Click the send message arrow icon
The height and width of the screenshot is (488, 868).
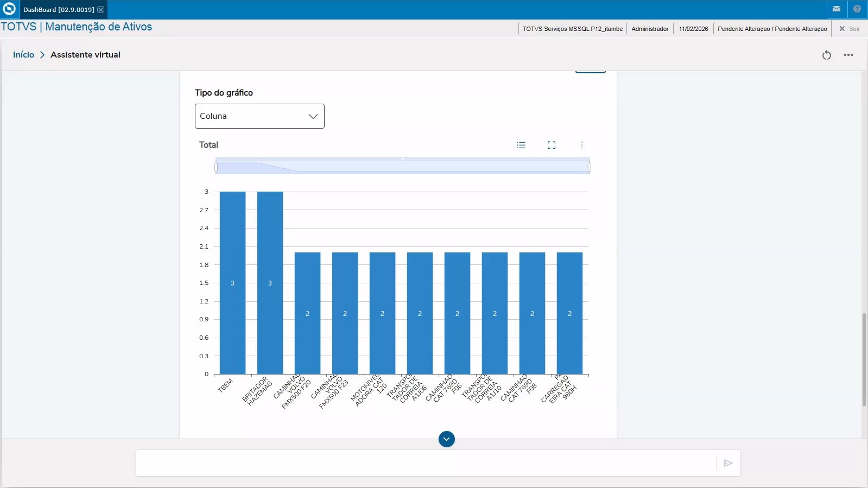(x=728, y=463)
